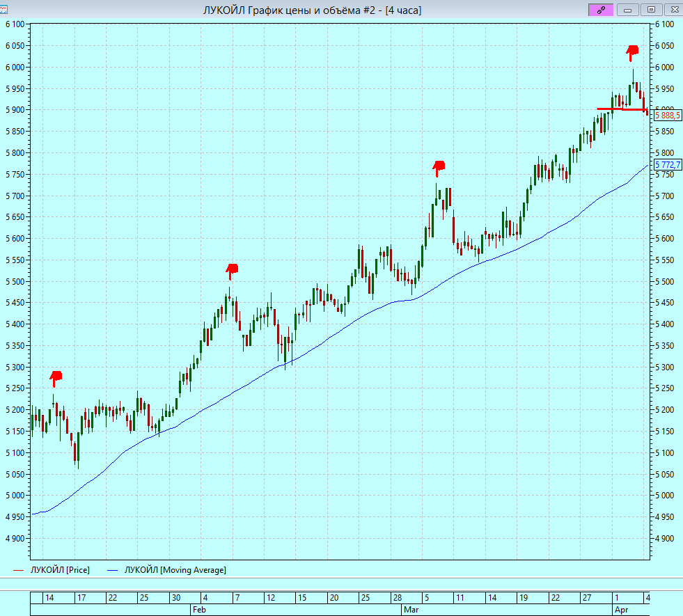
Task: Click the Feb month label on timeline
Action: click(x=199, y=610)
